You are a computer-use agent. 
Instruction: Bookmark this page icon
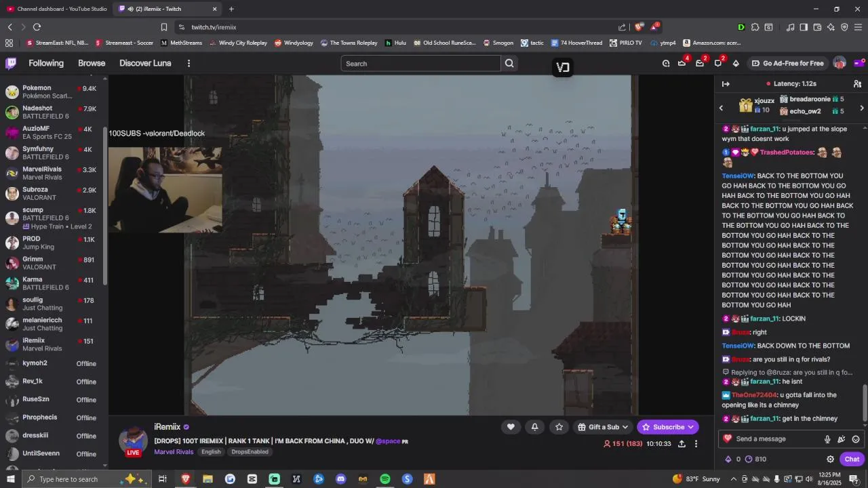[164, 27]
